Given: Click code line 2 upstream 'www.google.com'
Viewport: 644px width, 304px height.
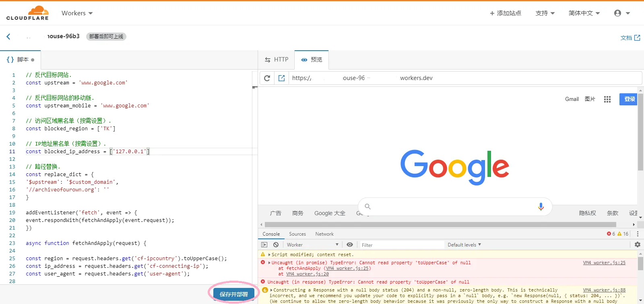Looking at the screenshot, I should point(76,82).
